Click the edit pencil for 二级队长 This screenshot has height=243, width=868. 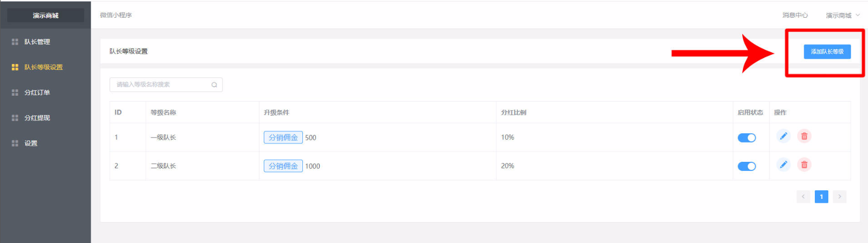pyautogui.click(x=783, y=165)
